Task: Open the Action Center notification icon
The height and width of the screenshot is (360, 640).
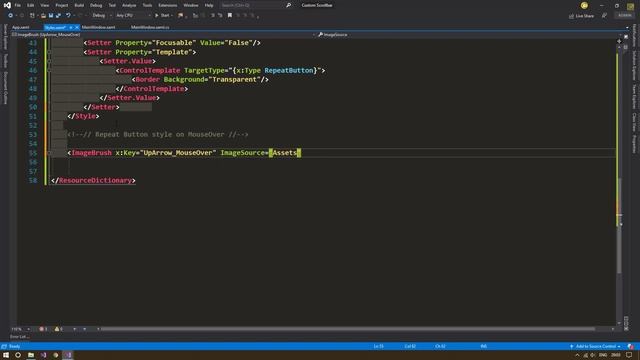Action: 629,355
